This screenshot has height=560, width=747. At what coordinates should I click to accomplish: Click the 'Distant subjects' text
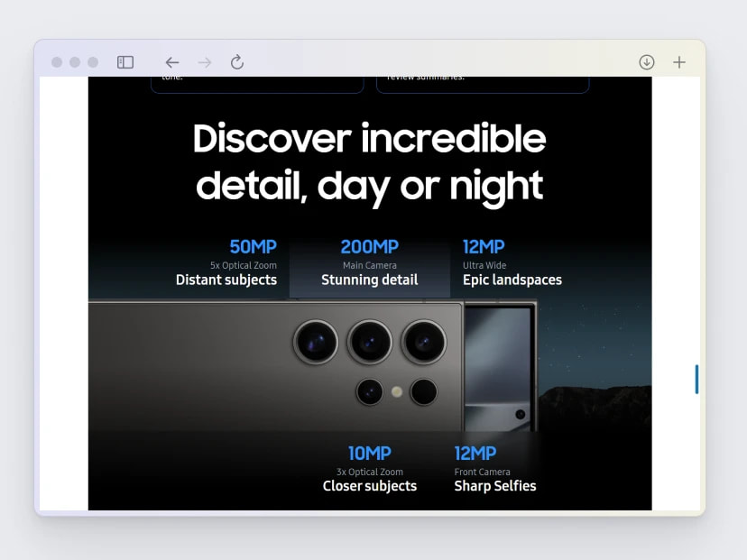(226, 280)
